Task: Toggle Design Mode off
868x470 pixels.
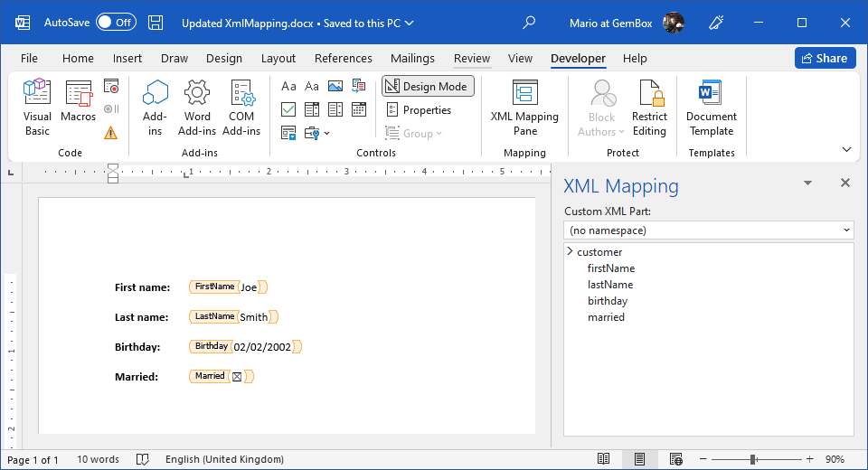Action: point(428,86)
